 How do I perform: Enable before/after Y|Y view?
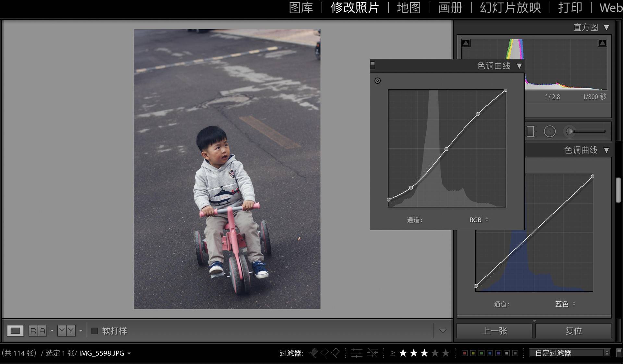pyautogui.click(x=66, y=331)
